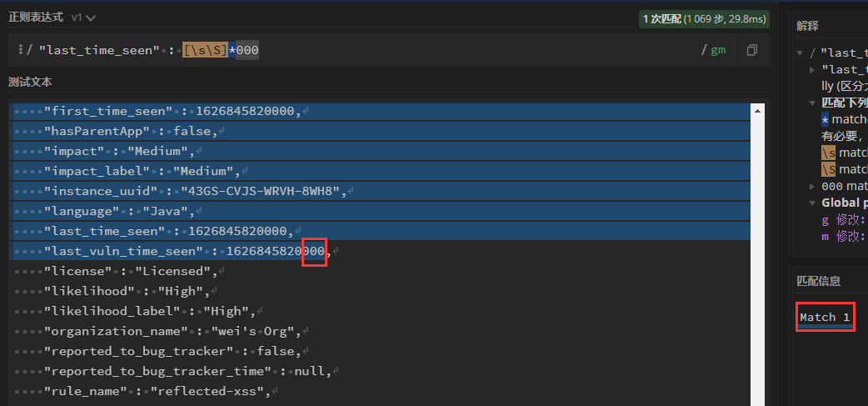Click the 解释 panel header
The height and width of the screenshot is (406, 868).
coord(808,25)
